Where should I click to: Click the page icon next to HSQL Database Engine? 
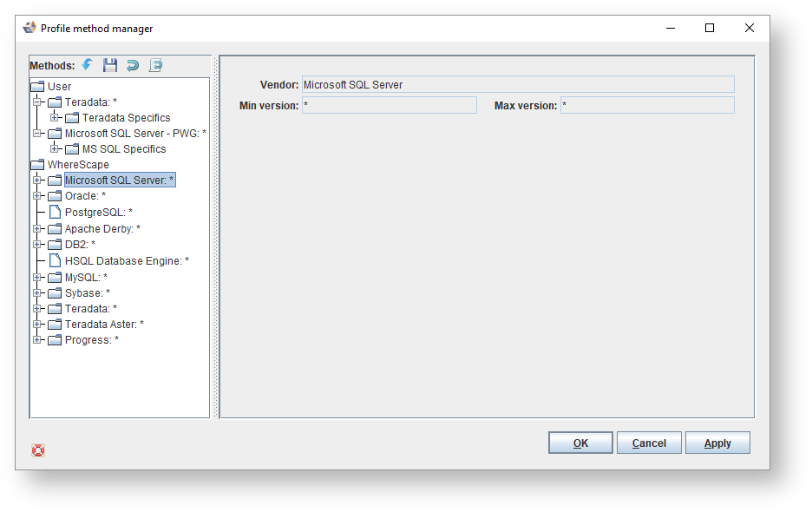pos(55,260)
